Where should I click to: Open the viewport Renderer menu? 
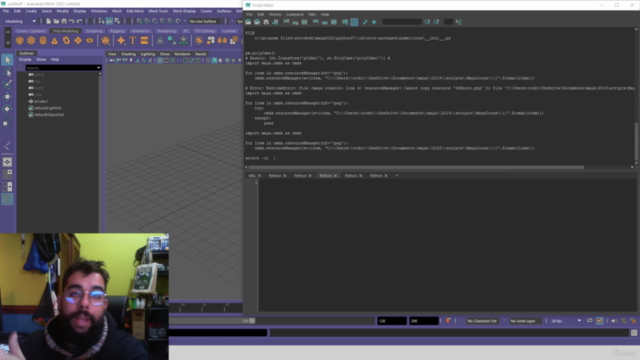182,54
